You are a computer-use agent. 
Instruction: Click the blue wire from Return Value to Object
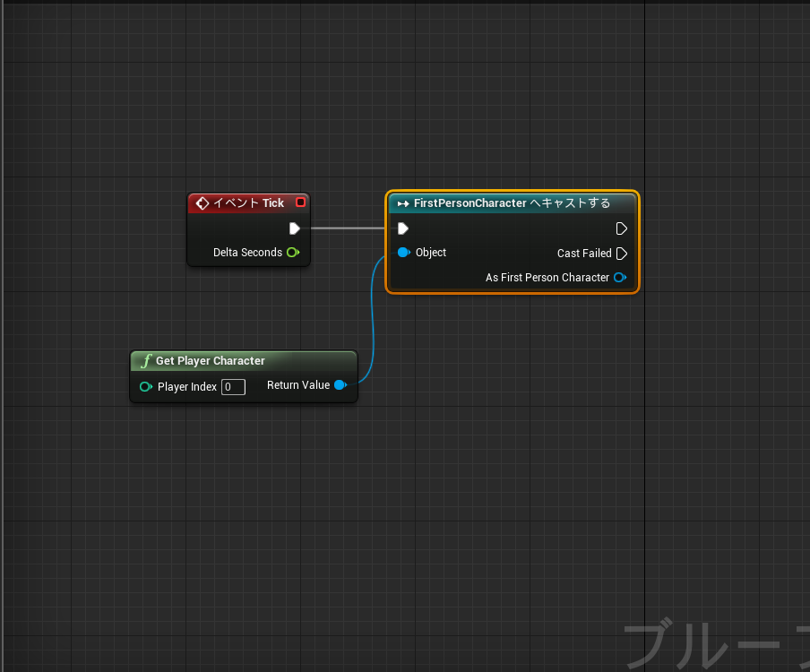372,320
